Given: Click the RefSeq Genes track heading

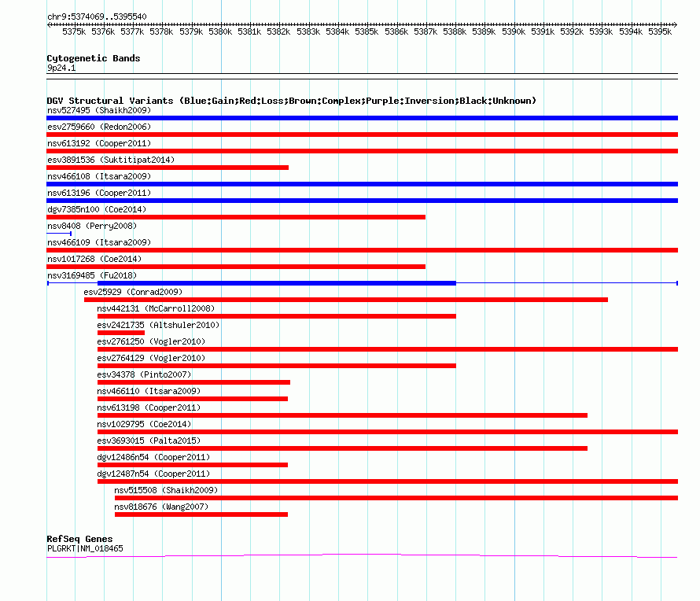Looking at the screenshot, I should pos(79,539).
